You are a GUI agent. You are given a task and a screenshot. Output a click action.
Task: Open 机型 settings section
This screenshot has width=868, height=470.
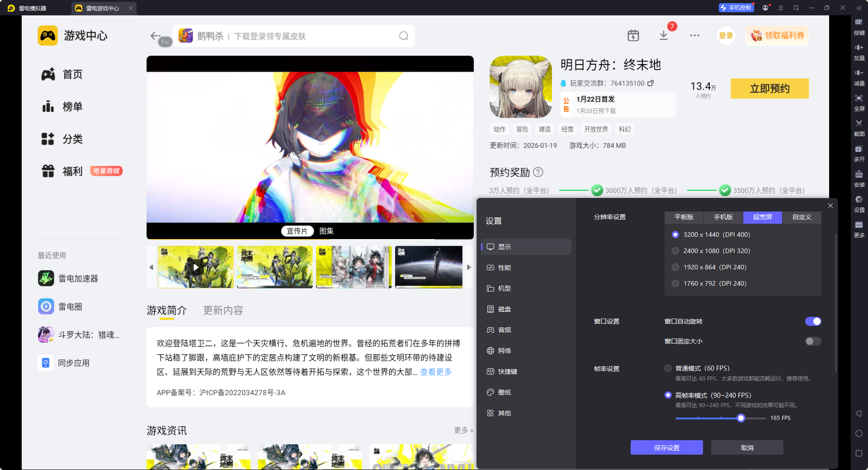pyautogui.click(x=526, y=288)
